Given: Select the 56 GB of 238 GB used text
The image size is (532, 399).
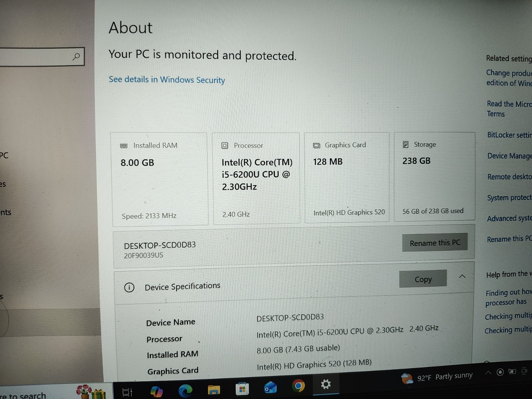Looking at the screenshot, I should pyautogui.click(x=433, y=211).
